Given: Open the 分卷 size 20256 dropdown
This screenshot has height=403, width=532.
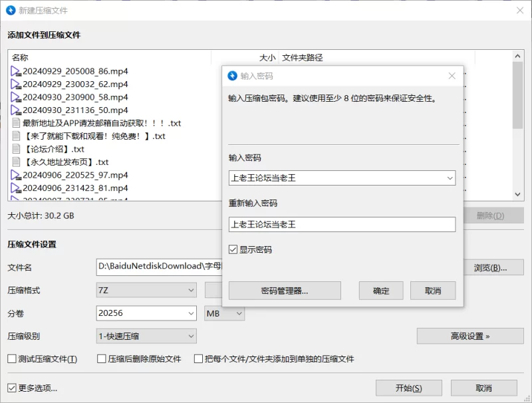Looking at the screenshot, I should tap(191, 313).
